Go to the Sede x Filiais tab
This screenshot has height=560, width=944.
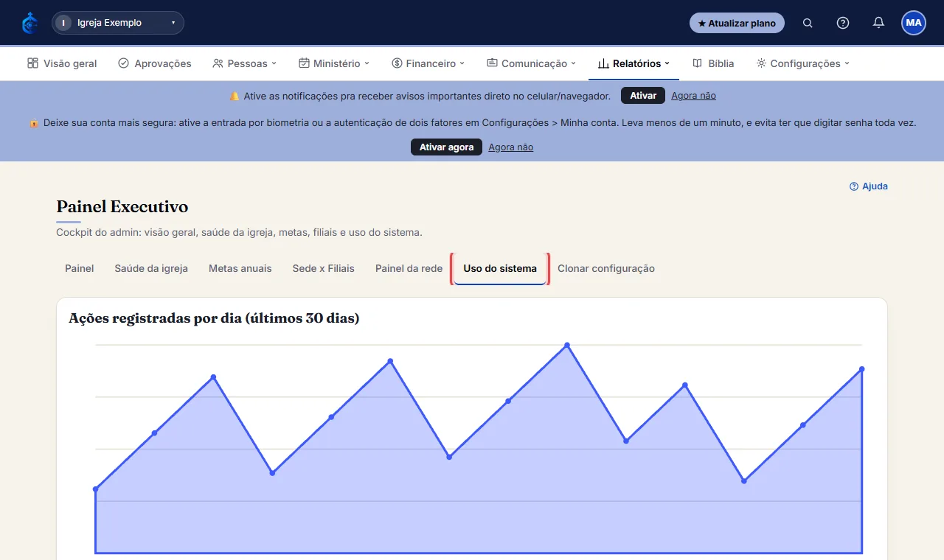324,268
